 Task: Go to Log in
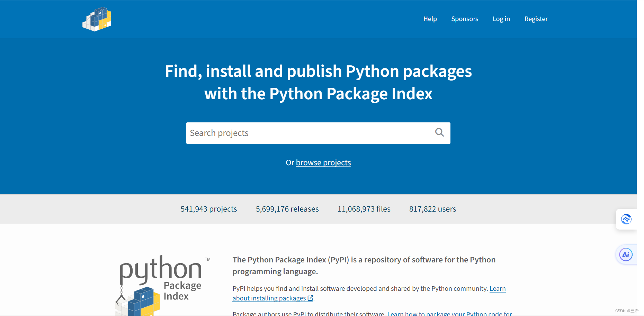pos(501,19)
